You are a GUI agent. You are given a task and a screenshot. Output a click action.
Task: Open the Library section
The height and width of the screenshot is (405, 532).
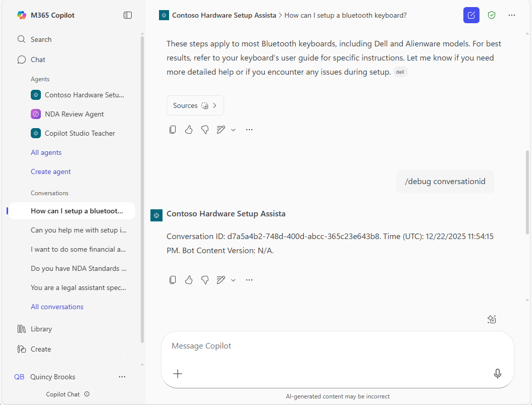pos(41,329)
